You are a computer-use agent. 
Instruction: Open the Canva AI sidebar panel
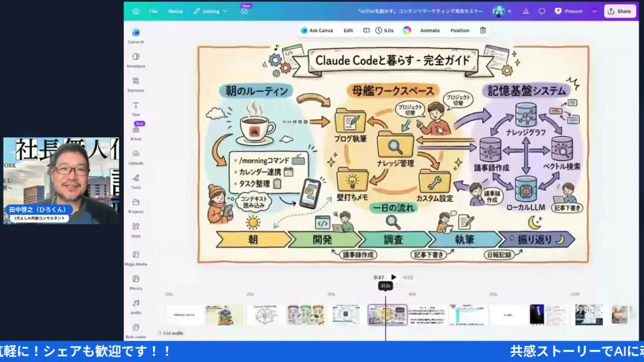point(136,33)
